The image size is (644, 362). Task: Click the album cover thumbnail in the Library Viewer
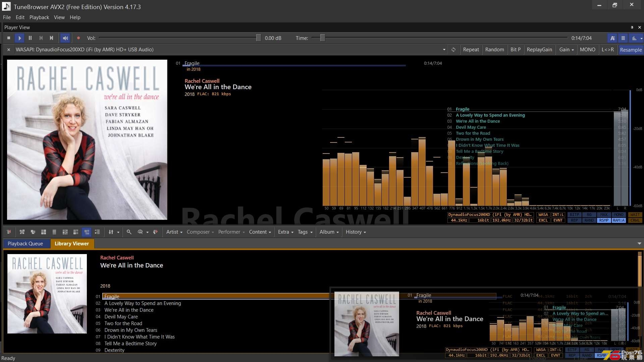pos(47,294)
